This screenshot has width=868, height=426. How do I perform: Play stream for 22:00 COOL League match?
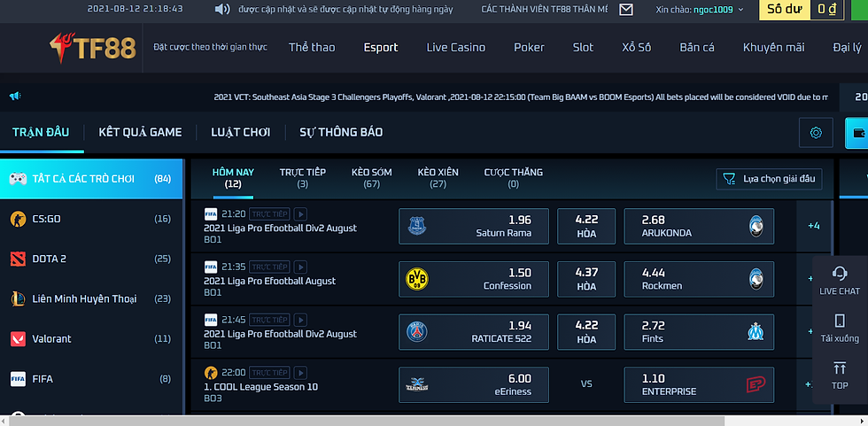[300, 373]
